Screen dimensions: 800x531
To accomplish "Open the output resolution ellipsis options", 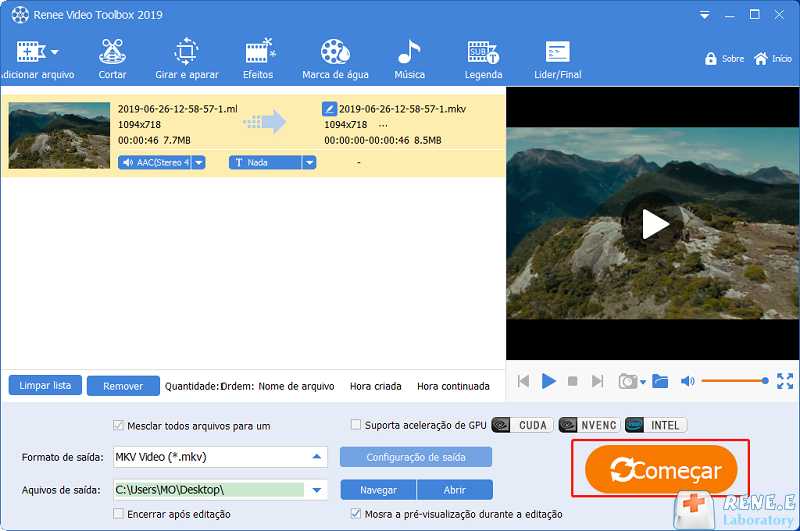I will point(383,125).
